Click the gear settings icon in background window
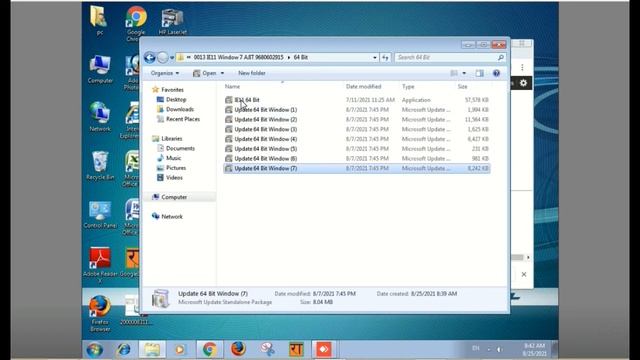This screenshot has height=360, width=640. pyautogui.click(x=523, y=83)
